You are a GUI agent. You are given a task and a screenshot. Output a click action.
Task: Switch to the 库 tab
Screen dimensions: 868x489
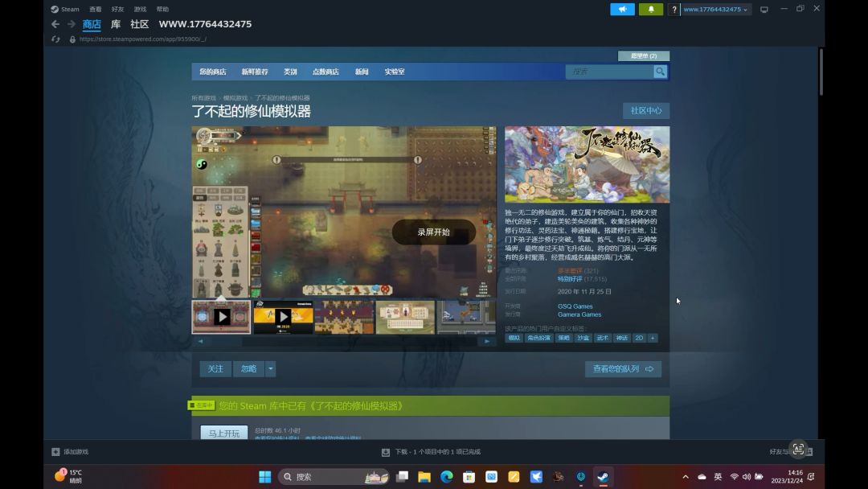coord(116,24)
